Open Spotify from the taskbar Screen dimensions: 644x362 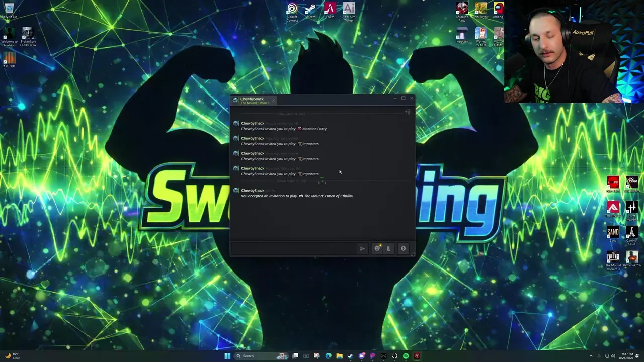(x=406, y=356)
